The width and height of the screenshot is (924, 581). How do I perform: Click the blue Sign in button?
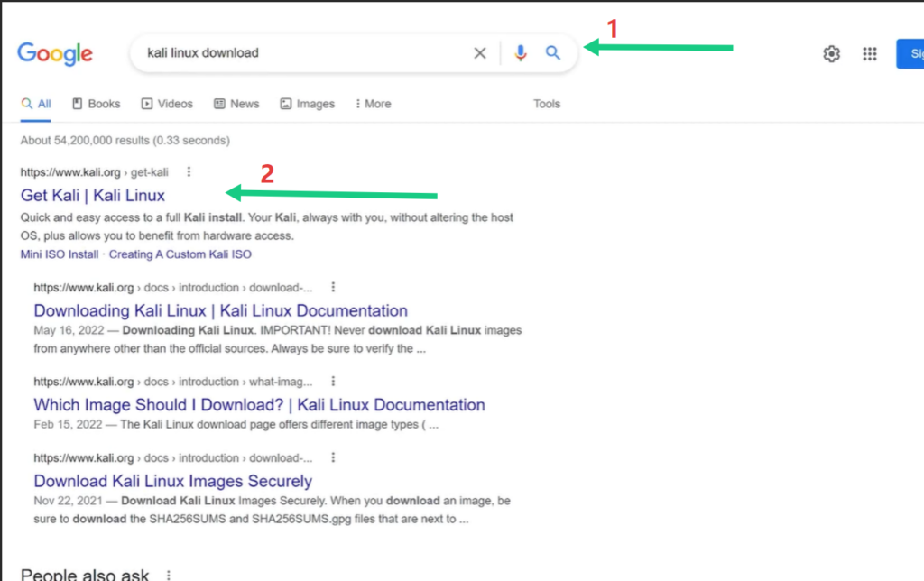click(x=910, y=53)
